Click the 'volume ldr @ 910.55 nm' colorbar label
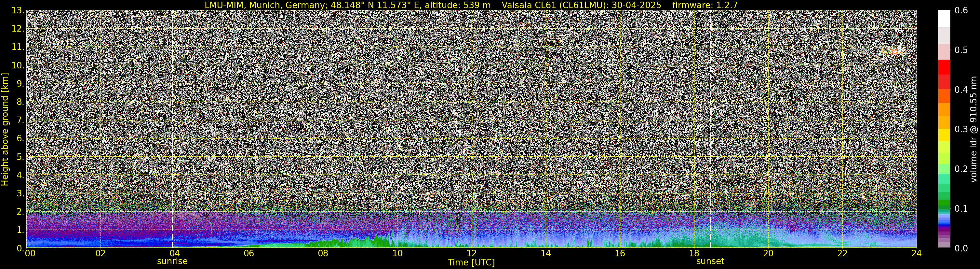Screen dimensions: 980x269 [973, 129]
